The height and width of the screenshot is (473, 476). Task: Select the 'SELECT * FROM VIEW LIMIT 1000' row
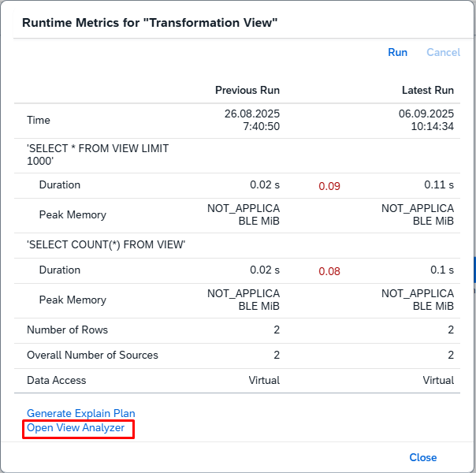pyautogui.click(x=98, y=154)
